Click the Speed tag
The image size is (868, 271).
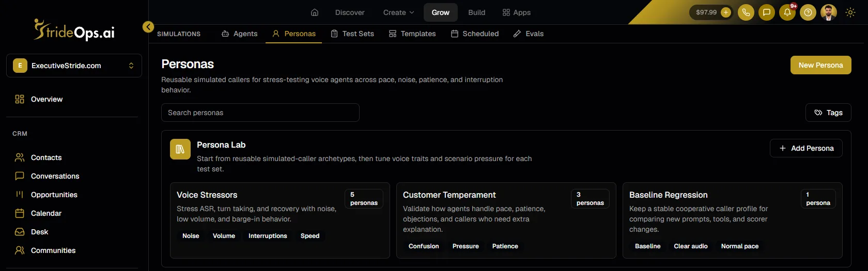pos(310,236)
